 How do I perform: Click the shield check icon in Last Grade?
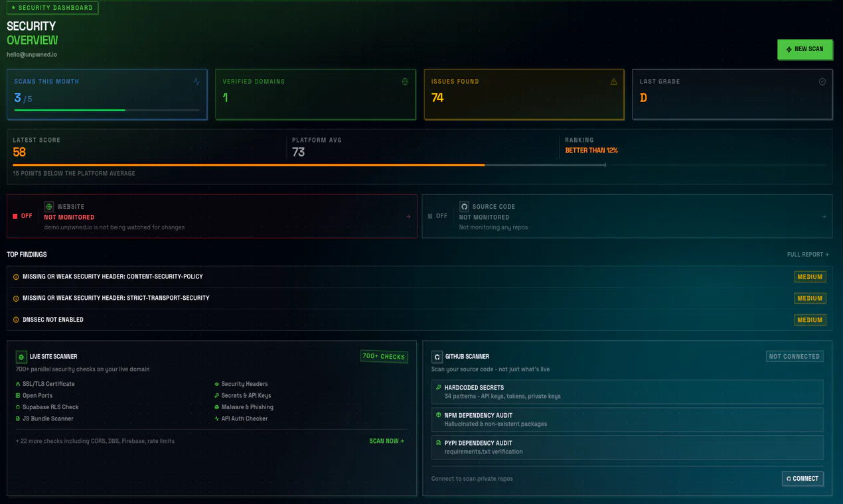pos(822,82)
